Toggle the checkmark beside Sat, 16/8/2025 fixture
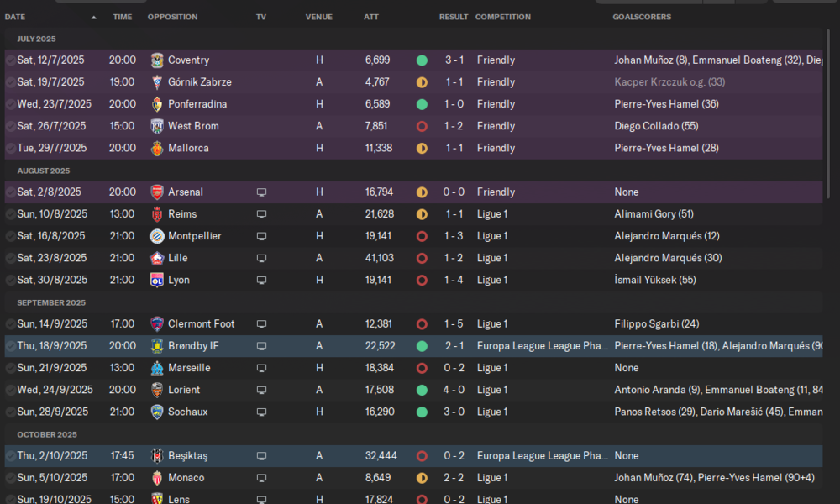840x504 pixels. (10, 236)
